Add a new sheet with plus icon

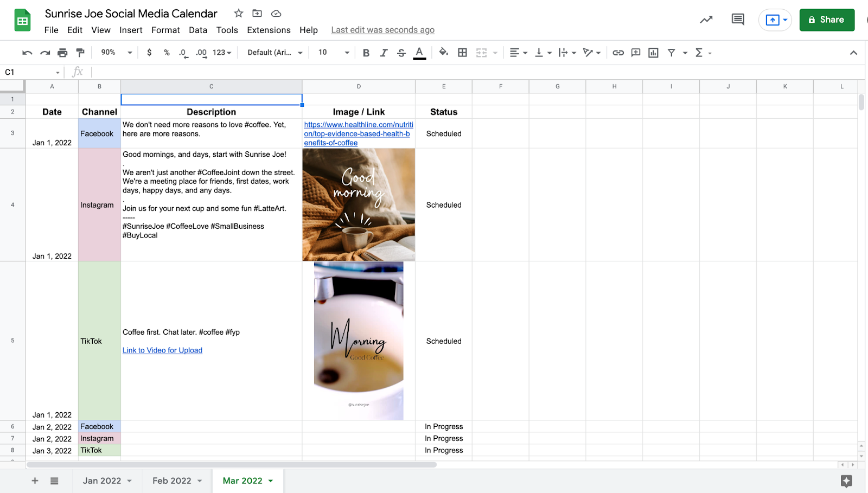[x=35, y=481]
